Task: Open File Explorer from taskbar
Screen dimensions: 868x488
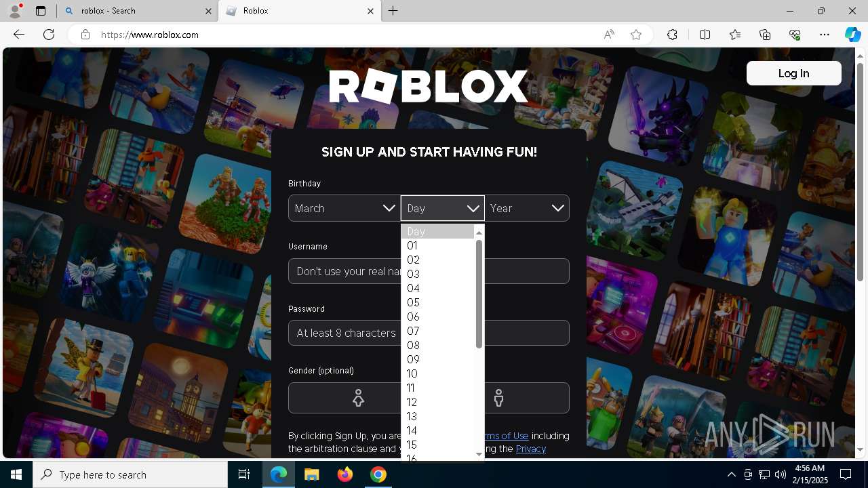Action: [x=312, y=474]
